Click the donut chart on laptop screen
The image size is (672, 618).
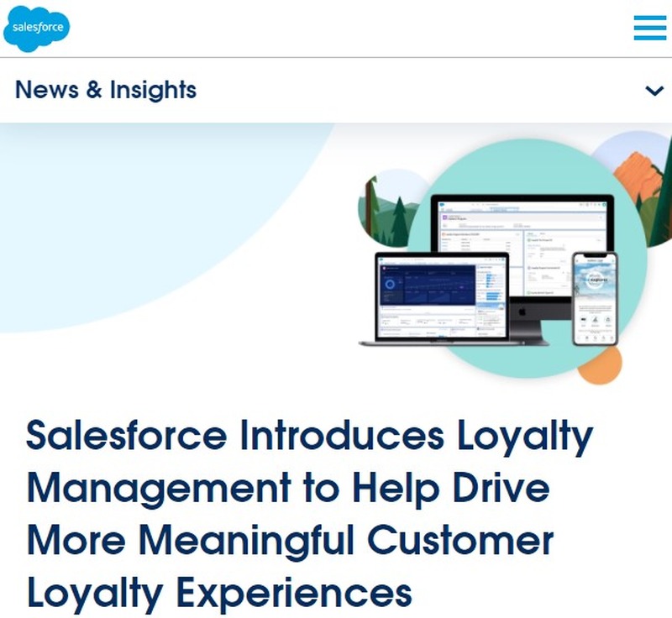390,284
